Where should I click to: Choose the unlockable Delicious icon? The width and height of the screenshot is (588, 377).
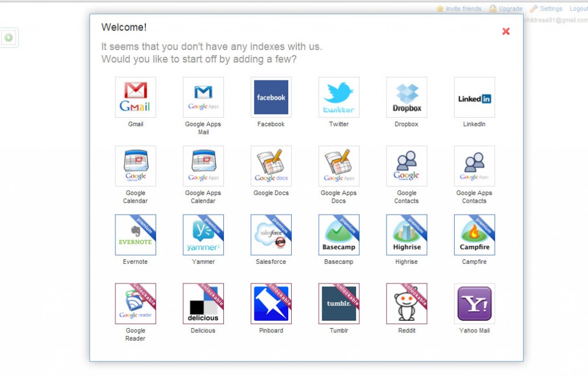[x=203, y=304]
